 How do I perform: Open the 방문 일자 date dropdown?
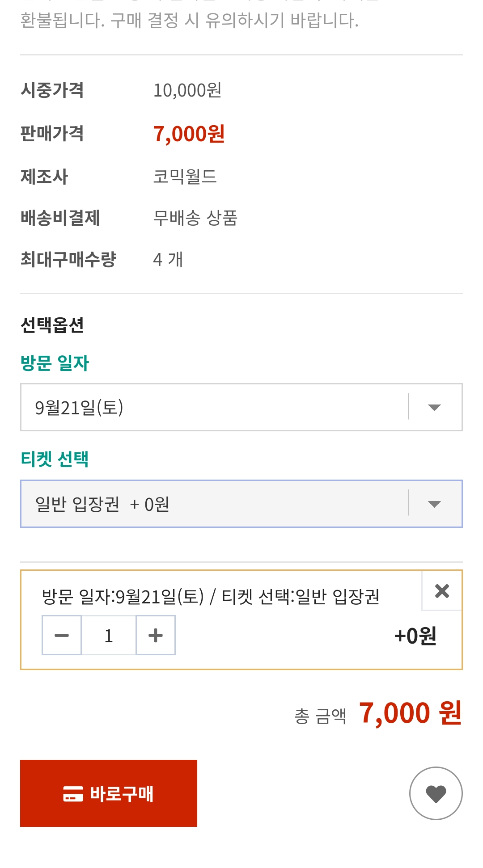[241, 407]
